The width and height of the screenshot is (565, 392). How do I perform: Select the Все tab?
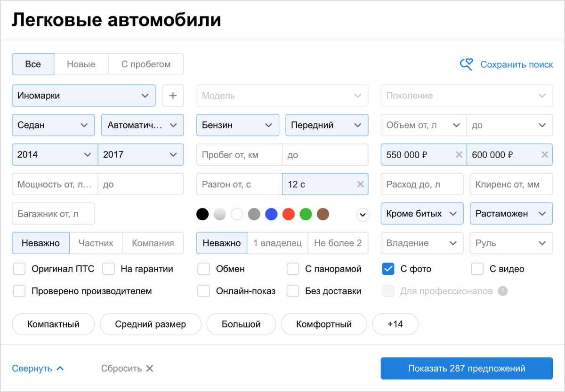click(33, 64)
